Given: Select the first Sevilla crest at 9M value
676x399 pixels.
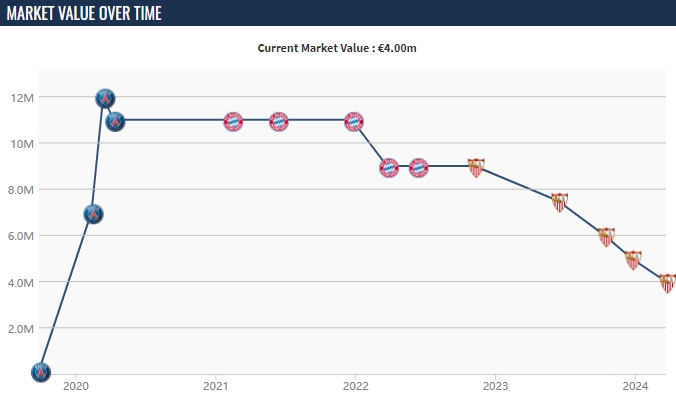Looking at the screenshot, I should pos(476,168).
